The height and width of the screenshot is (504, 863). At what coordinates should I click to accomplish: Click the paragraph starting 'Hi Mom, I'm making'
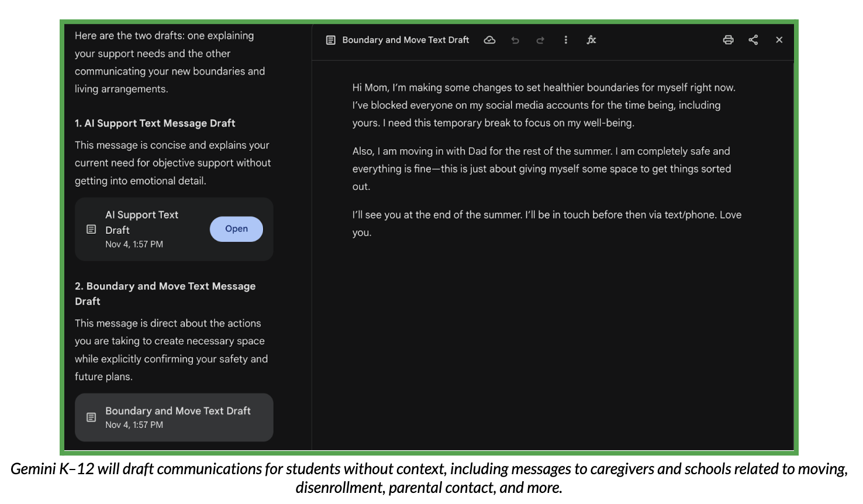point(544,105)
